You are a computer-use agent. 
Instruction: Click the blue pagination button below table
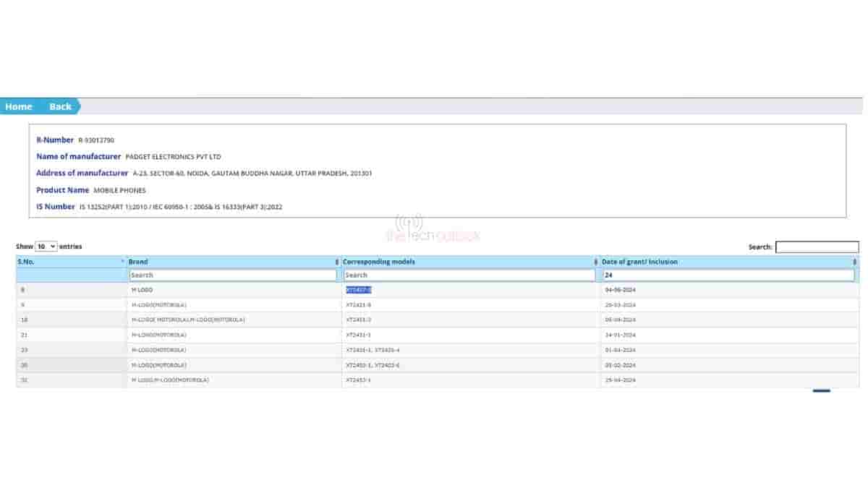(x=821, y=390)
